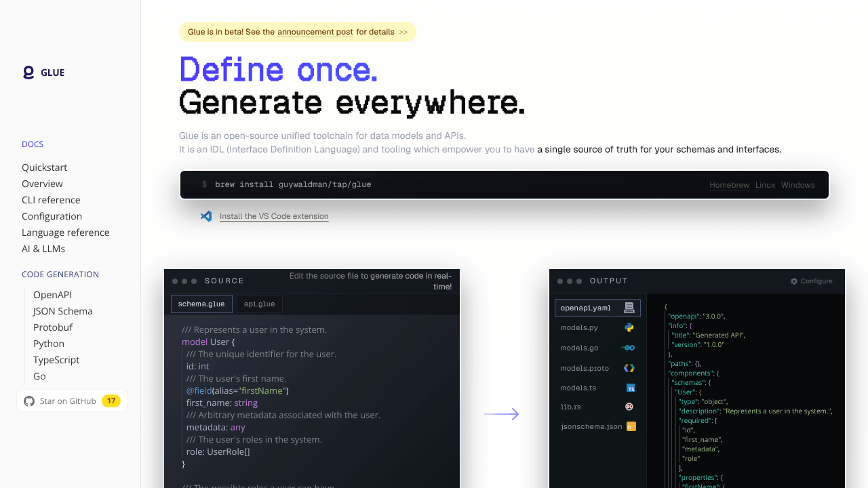Click the Python icon beside models.py
Viewport: 868px width, 488px height.
tap(629, 327)
